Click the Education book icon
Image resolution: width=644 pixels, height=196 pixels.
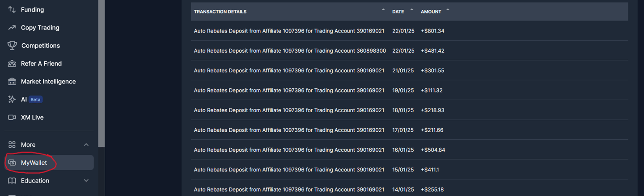(12, 181)
